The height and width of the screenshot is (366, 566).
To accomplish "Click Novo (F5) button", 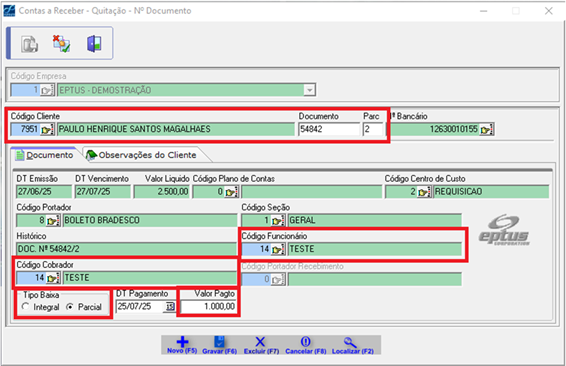I will tap(182, 345).
